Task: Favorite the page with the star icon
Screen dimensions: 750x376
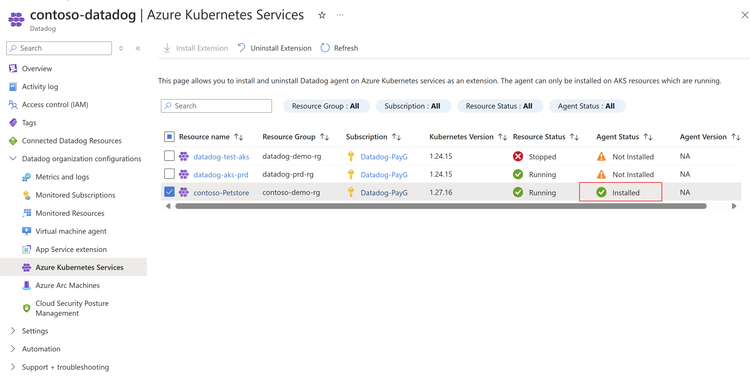Action: click(x=322, y=15)
